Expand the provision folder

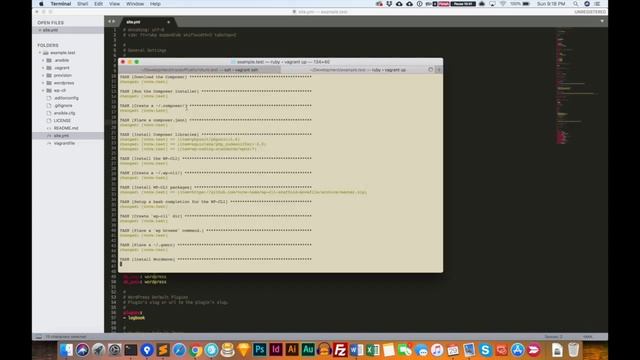click(43, 76)
